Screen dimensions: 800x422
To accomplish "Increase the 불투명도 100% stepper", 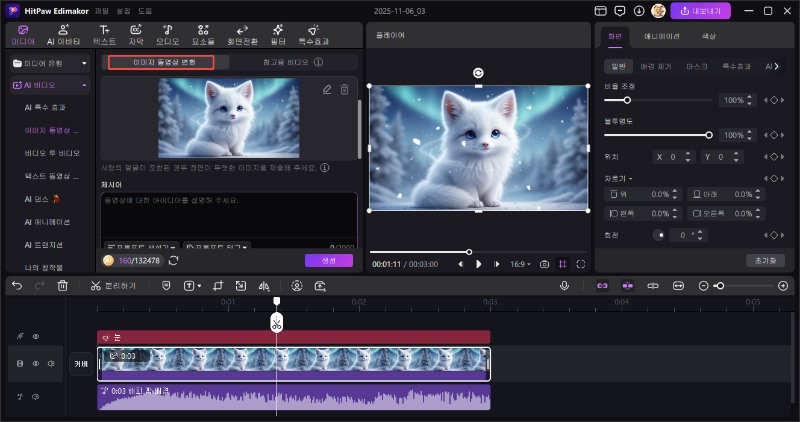I will pos(749,132).
